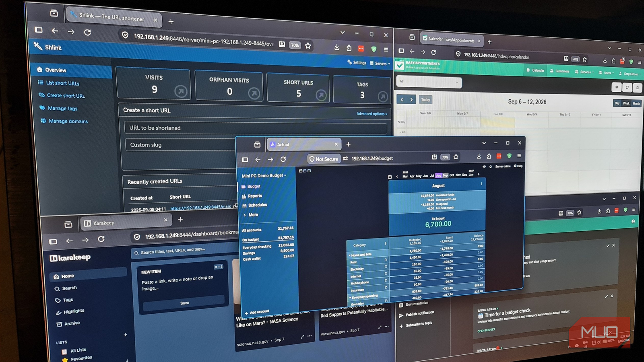The width and height of the screenshot is (644, 362).
Task: Reload the Actual budget browser page
Action: (x=283, y=159)
